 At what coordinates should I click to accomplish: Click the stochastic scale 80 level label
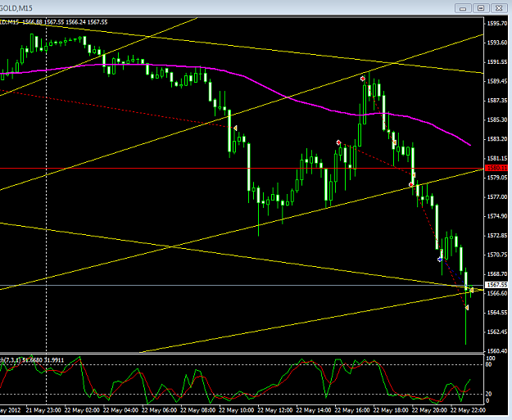coord(488,364)
